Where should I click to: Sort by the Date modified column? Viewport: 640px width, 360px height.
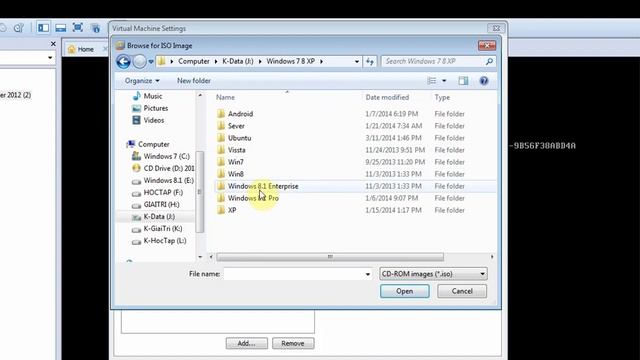387,97
